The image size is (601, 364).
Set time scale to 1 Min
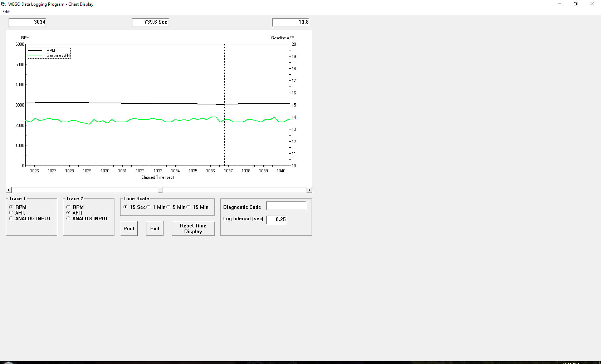148,207
